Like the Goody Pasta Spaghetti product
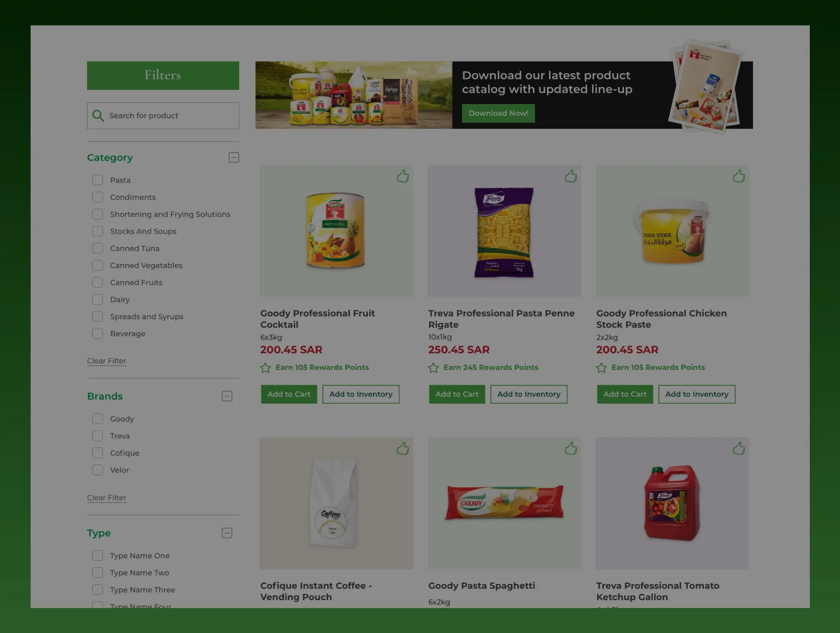 pos(570,448)
